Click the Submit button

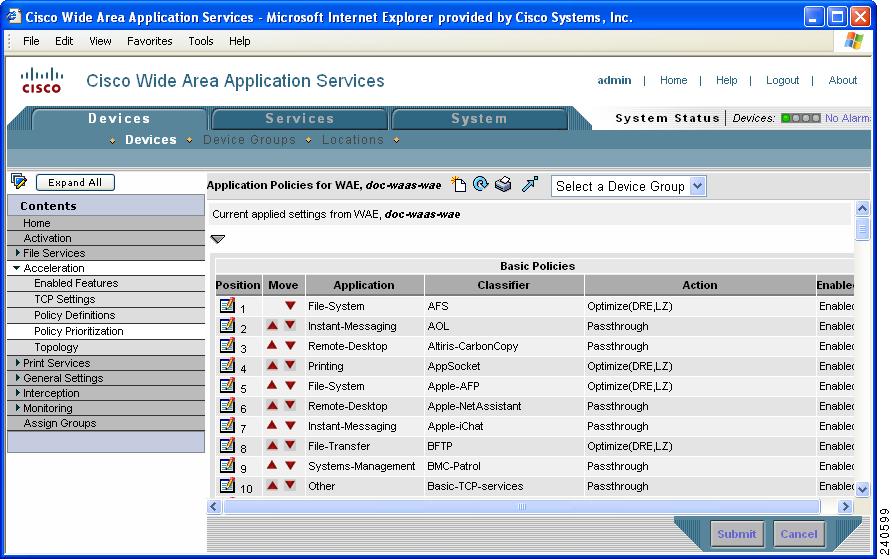737,534
